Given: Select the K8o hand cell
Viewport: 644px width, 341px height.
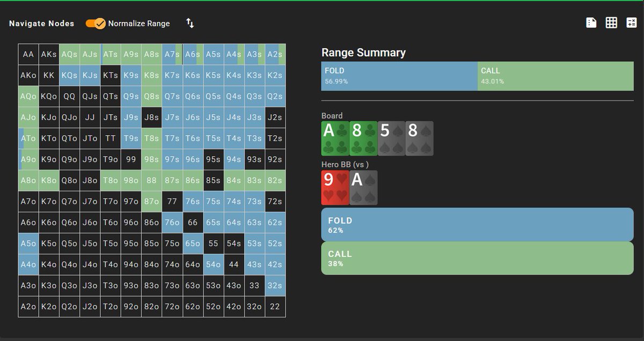Looking at the screenshot, I should pyautogui.click(x=49, y=180).
